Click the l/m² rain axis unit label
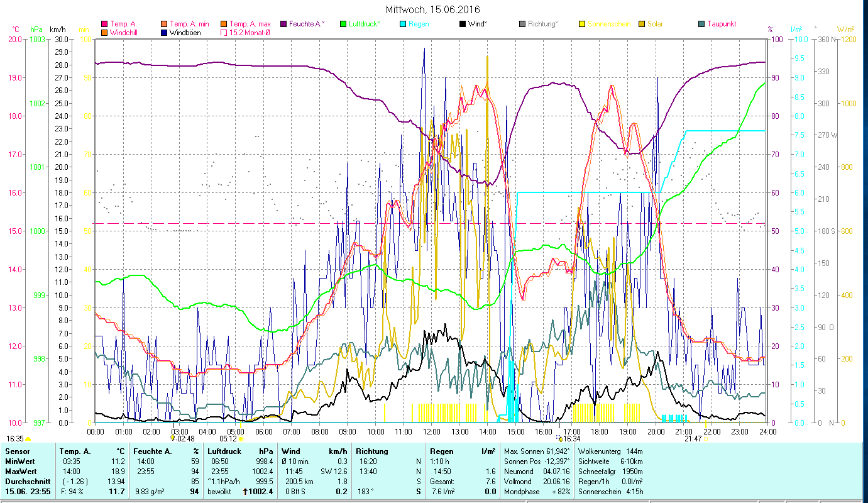 796,30
